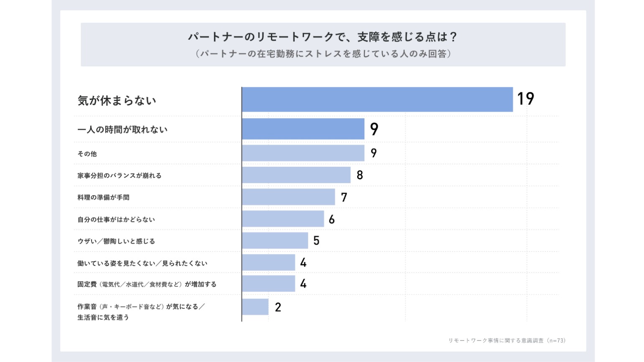Image resolution: width=644 pixels, height=362 pixels.
Task: Click the その他 bar
Action: (x=303, y=153)
